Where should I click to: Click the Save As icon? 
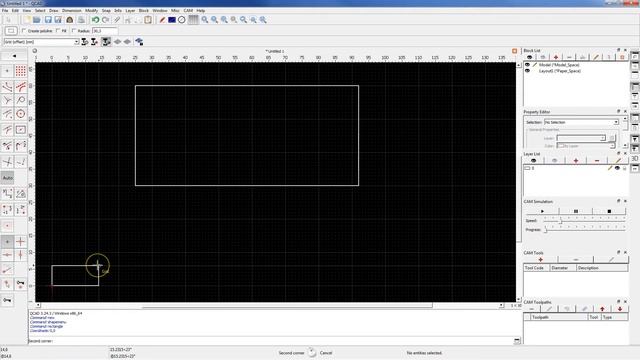pos(58,20)
